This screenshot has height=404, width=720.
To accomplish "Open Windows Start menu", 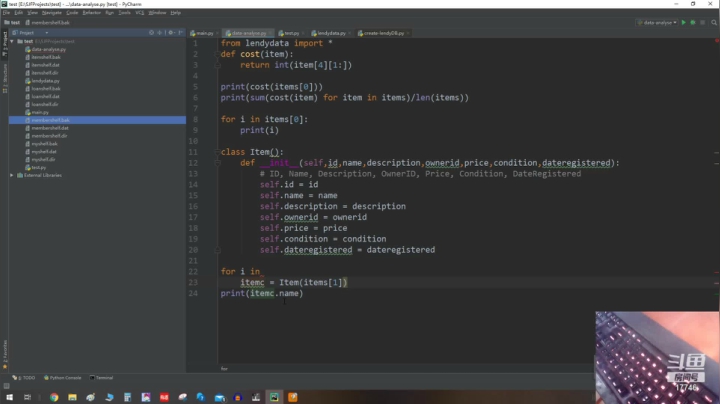I will (9, 397).
